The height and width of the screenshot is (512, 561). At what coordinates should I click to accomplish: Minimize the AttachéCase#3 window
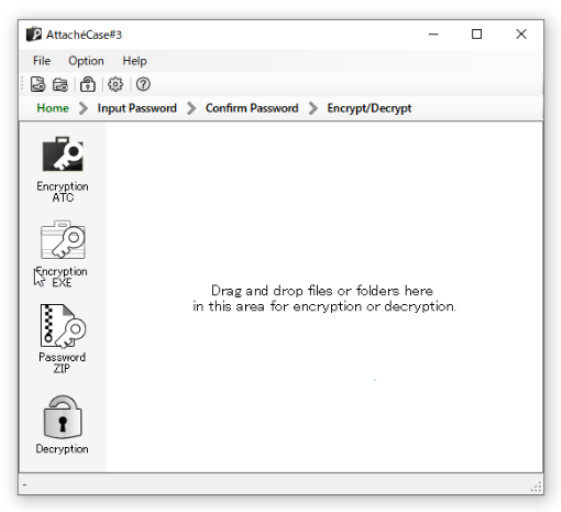[434, 34]
